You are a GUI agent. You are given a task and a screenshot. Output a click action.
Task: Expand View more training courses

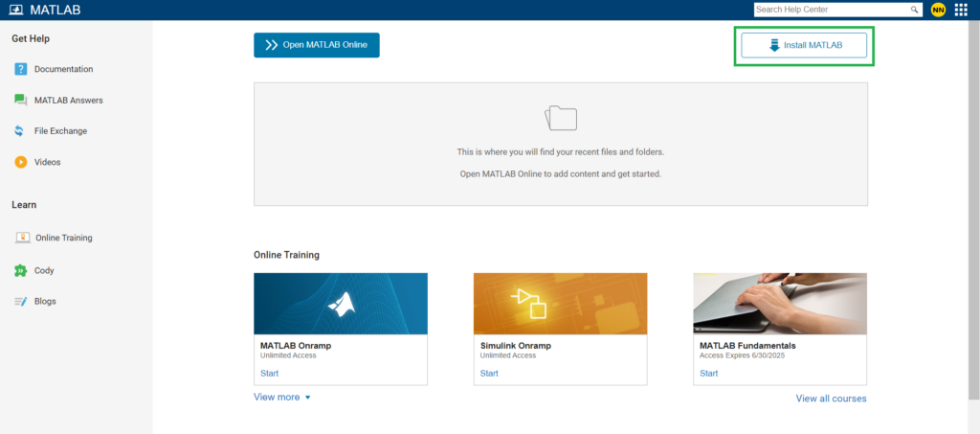(x=282, y=397)
